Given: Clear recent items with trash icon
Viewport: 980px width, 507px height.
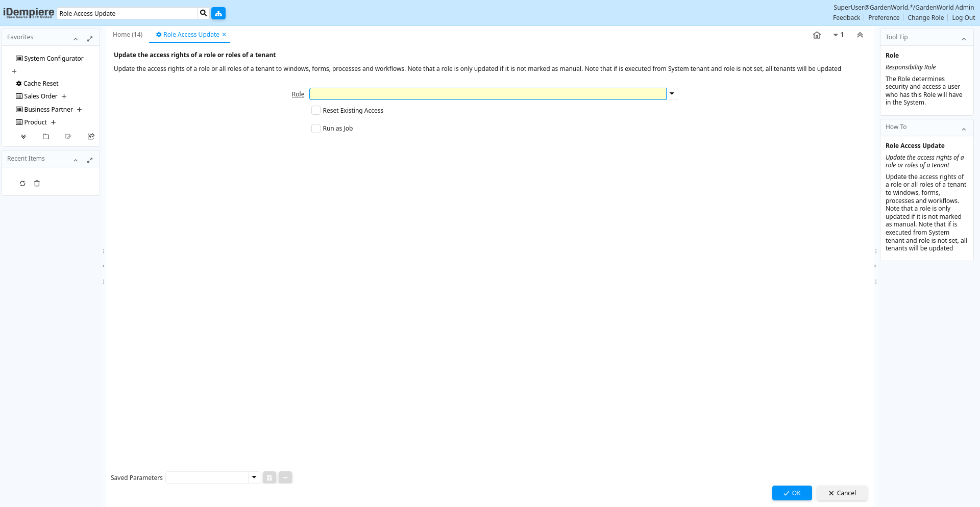Looking at the screenshot, I should (37, 184).
